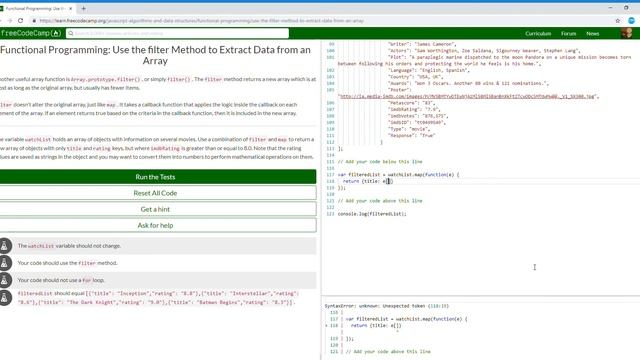The width and height of the screenshot is (640, 360).
Task: Open the News link
Action: (593, 33)
